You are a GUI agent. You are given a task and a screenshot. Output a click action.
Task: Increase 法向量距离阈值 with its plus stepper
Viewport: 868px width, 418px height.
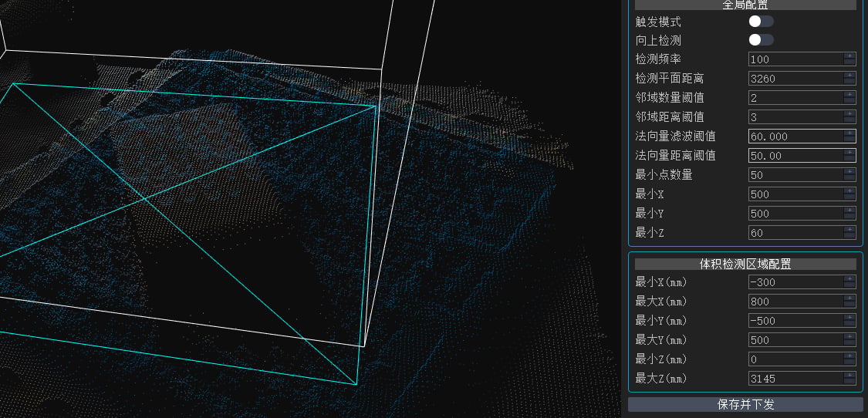pos(849,152)
